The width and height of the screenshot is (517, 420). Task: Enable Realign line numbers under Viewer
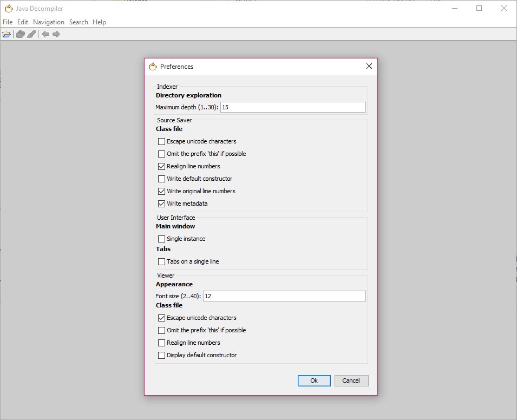pyautogui.click(x=161, y=343)
